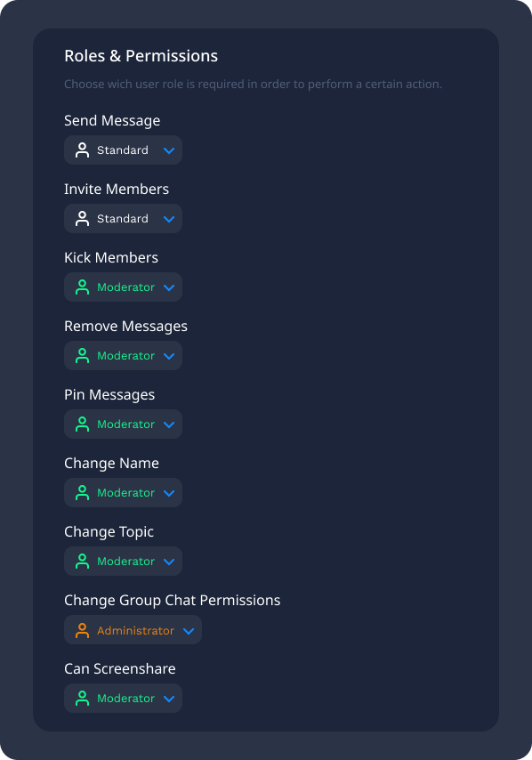Select the Moderator text under Pin Messages
The height and width of the screenshot is (760, 532).
[126, 424]
